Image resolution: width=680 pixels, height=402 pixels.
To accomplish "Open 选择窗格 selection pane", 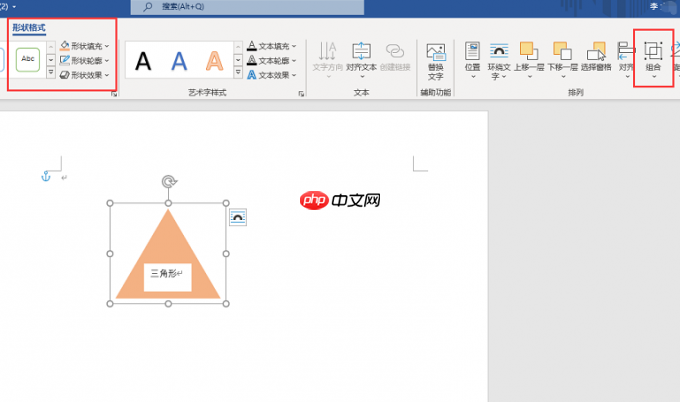I will coord(596,57).
